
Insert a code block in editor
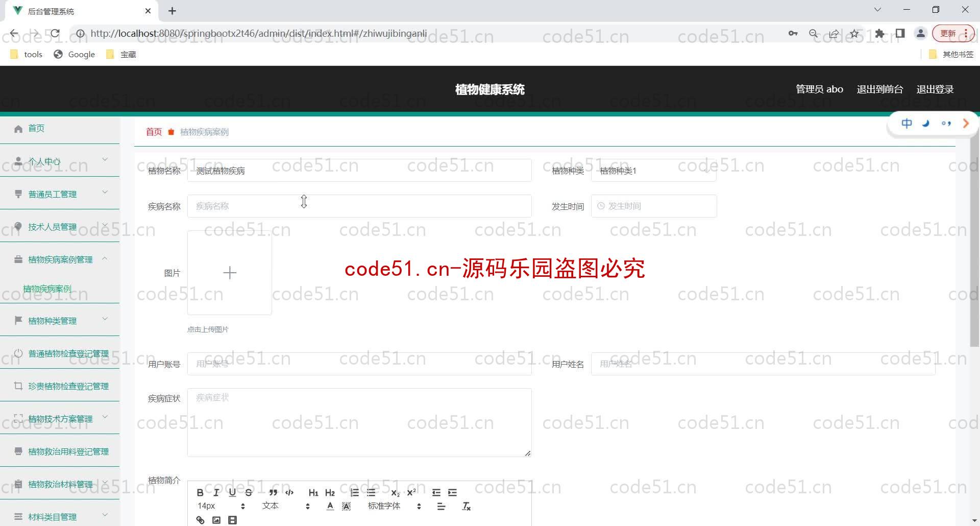click(x=289, y=492)
